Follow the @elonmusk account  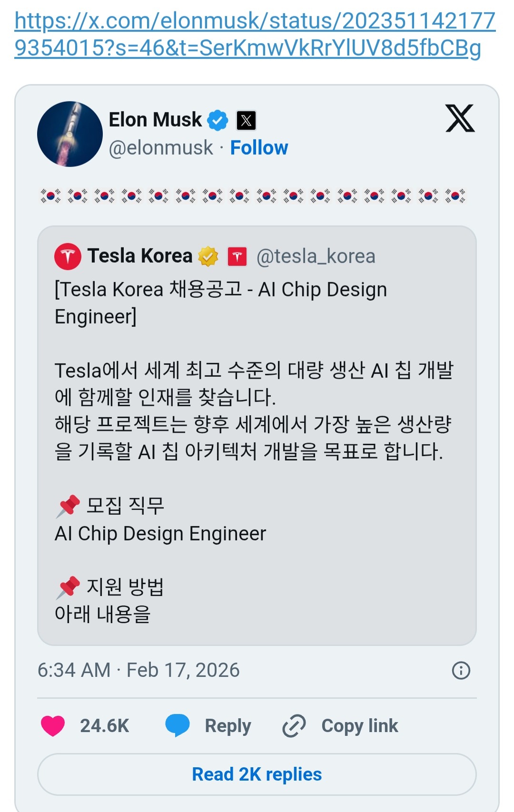259,148
